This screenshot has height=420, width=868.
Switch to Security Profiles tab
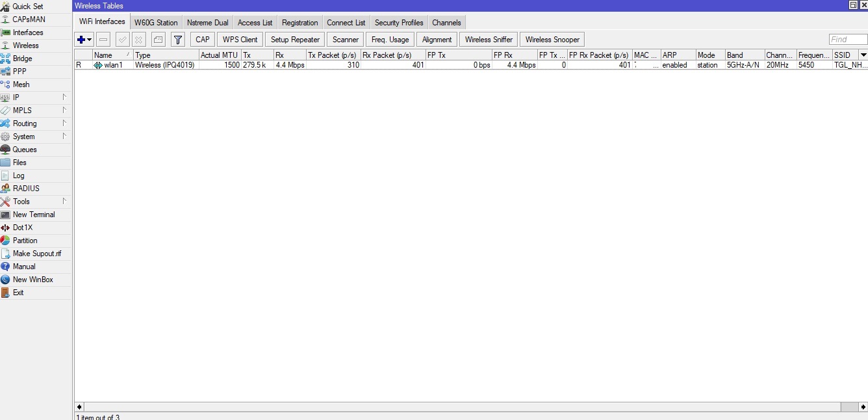pos(399,23)
